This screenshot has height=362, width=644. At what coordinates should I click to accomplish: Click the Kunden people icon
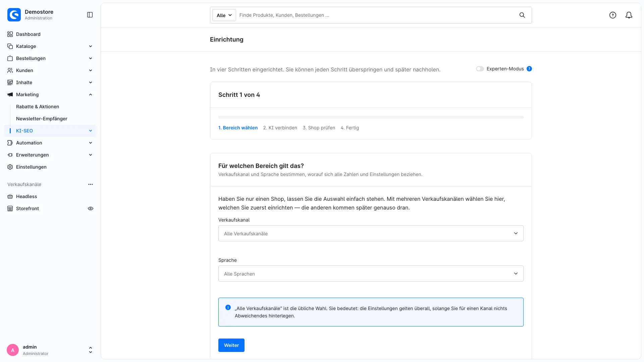pyautogui.click(x=10, y=70)
